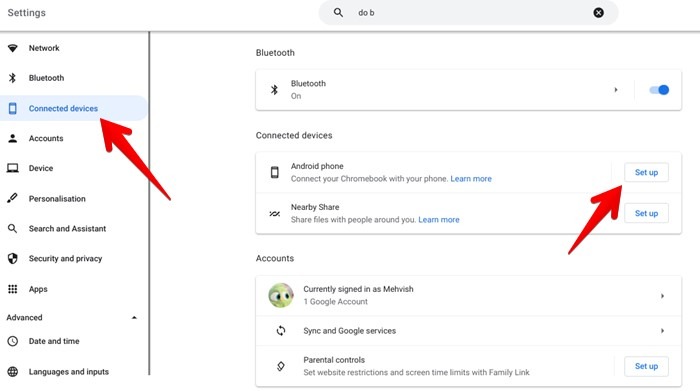The image size is (700, 391).
Task: Click the search magnifier icon in search bar
Action: point(338,12)
